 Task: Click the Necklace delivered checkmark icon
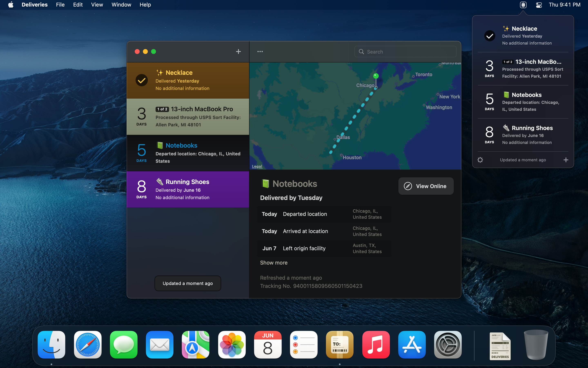click(x=141, y=80)
